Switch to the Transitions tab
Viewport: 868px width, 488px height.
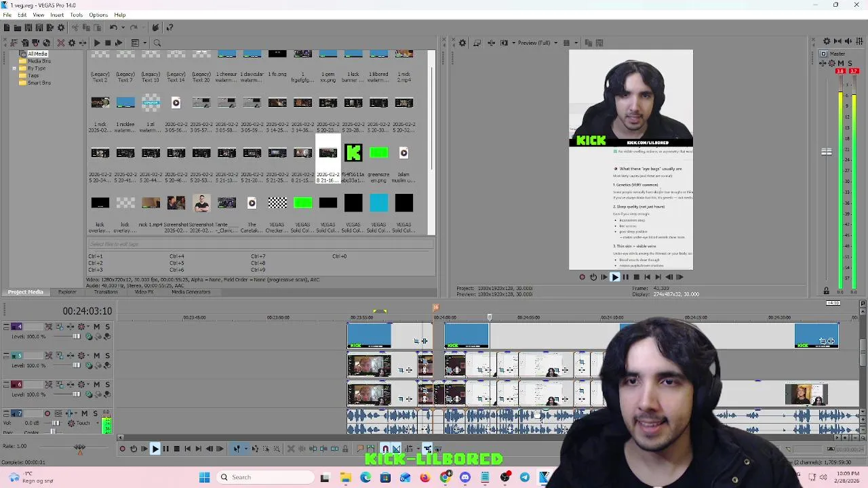pos(106,292)
